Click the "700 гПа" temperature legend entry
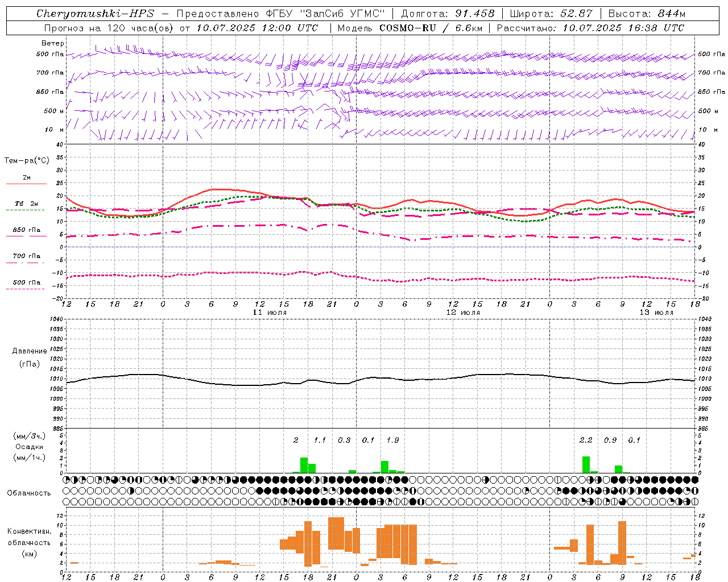 click(x=27, y=256)
